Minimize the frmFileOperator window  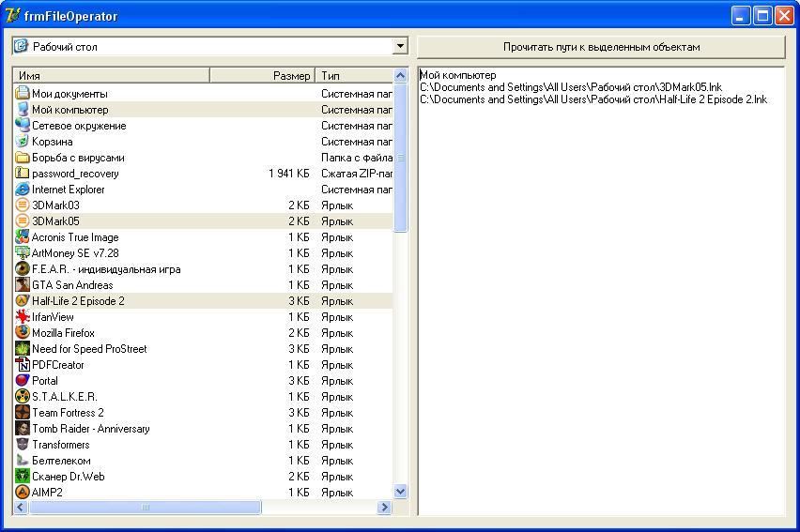[x=740, y=15]
